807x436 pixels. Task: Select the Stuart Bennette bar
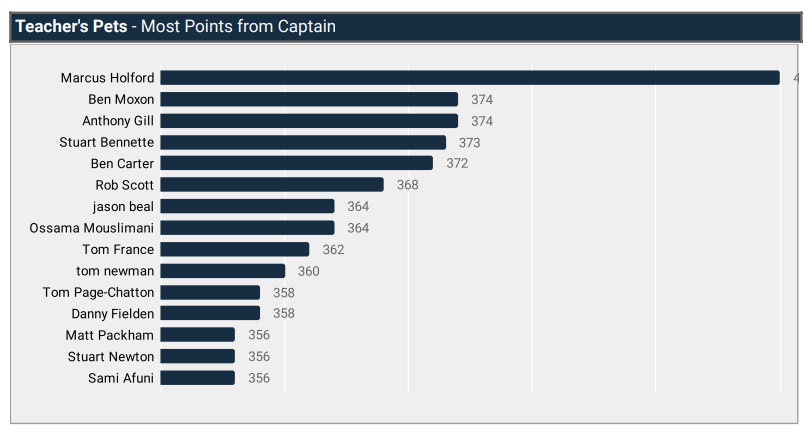click(303, 142)
